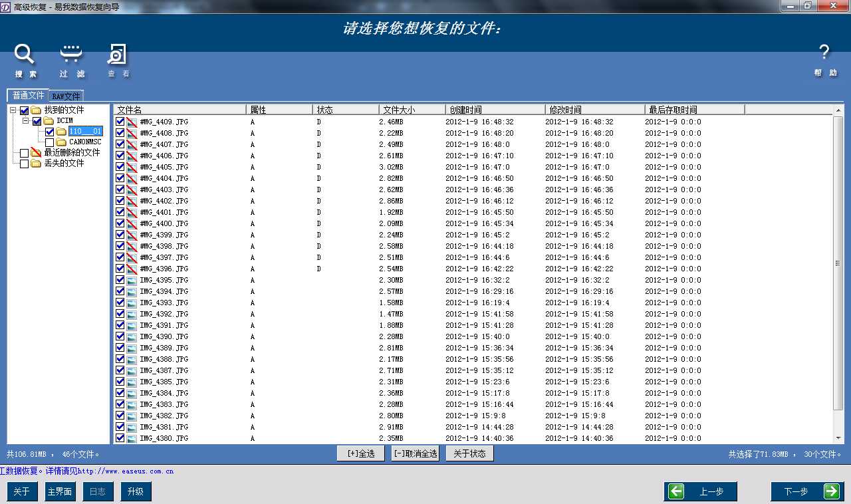Screen dimensions: 851x504
Task: Click the image icon of IMG_4384.JPG
Action: point(132,393)
